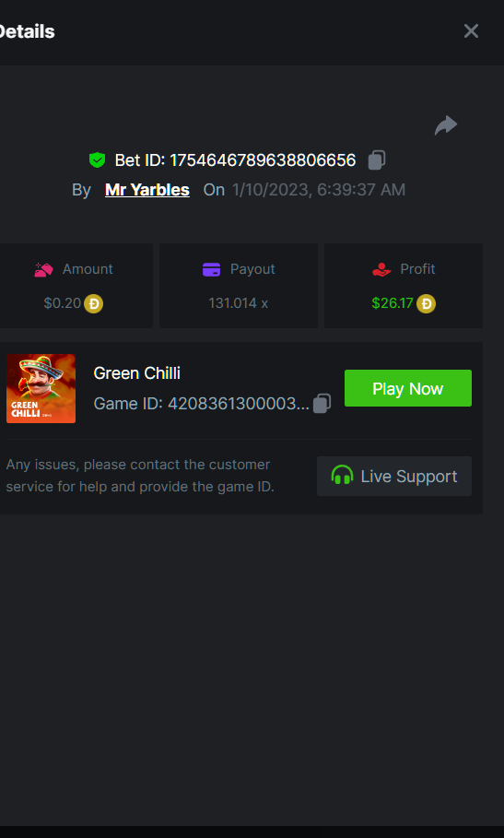This screenshot has width=504, height=838.
Task: Start Green Chilli with Play Now
Action: pos(408,388)
